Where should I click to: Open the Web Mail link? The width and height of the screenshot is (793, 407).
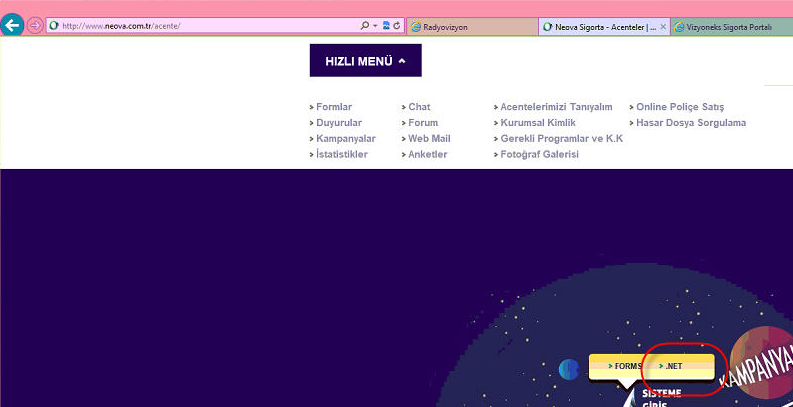pos(429,139)
